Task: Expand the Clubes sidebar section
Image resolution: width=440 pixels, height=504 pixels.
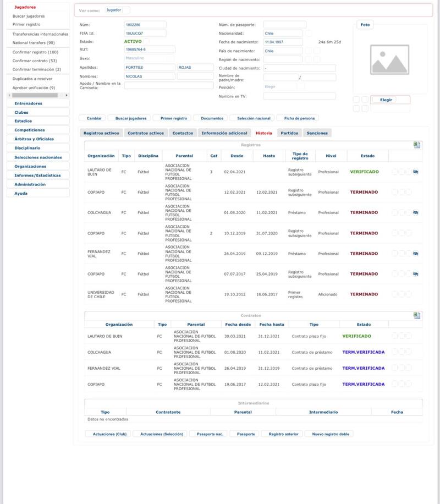Action: (x=38, y=112)
